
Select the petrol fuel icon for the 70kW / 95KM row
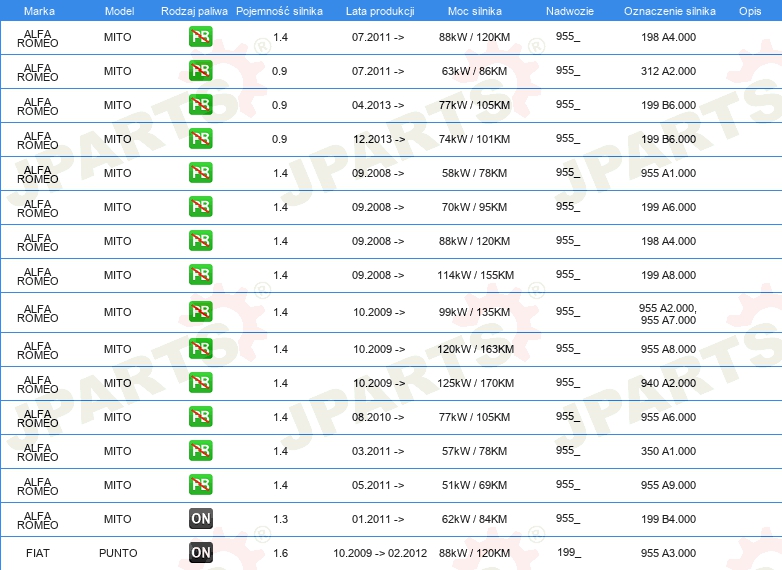pos(200,206)
